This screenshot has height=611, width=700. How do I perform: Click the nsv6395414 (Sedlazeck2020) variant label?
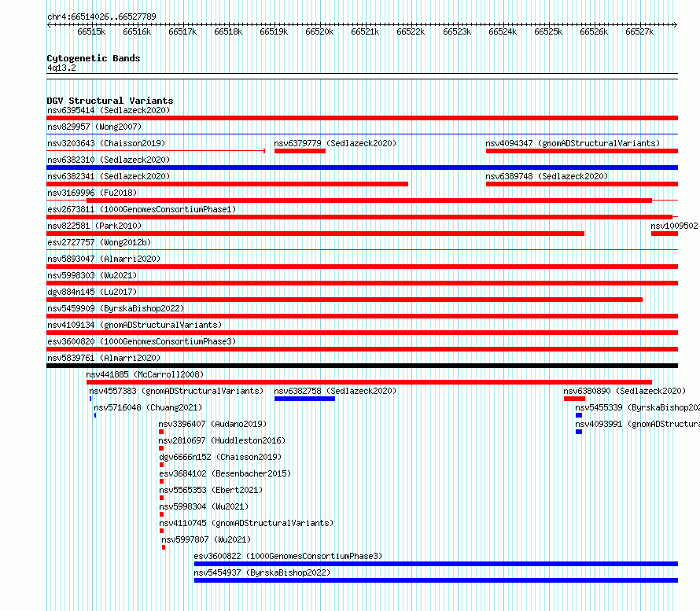[109, 110]
